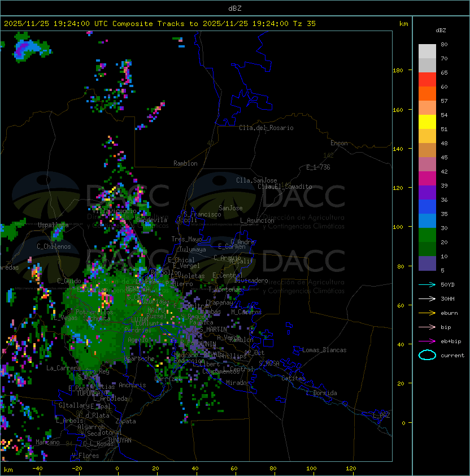This screenshot has width=470, height=476.
Task: Click the 'Potrerillos' place label
Action: (x=94, y=312)
